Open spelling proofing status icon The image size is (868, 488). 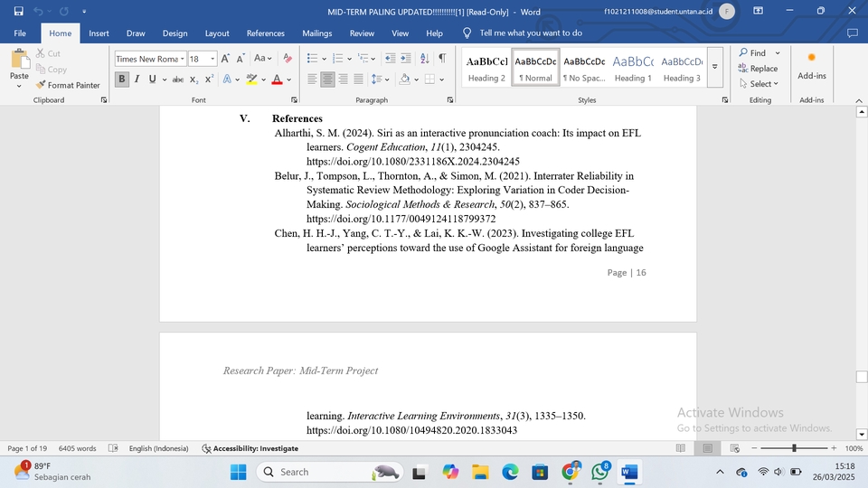pos(113,448)
